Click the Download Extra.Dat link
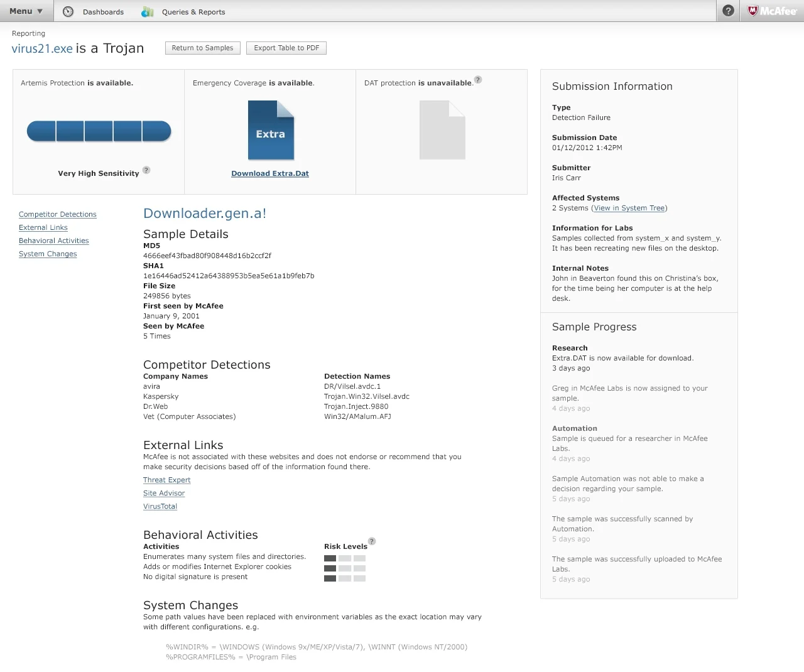The image size is (804, 672). [x=270, y=173]
